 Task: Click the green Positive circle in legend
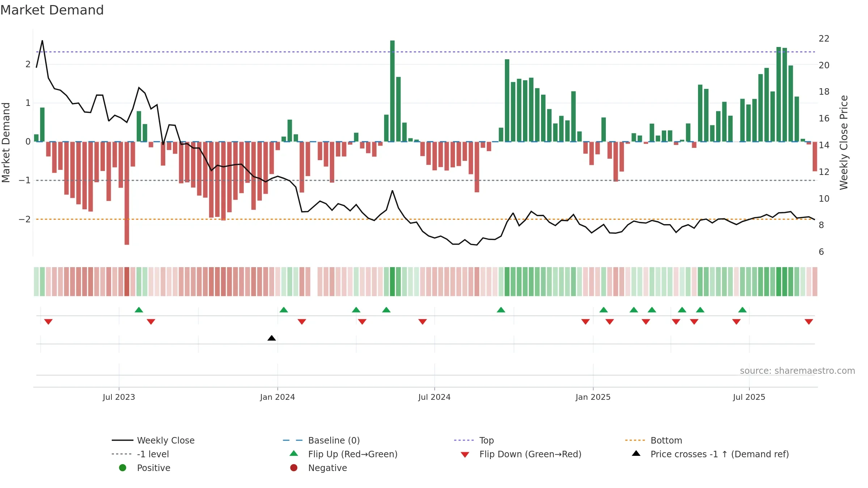123,468
